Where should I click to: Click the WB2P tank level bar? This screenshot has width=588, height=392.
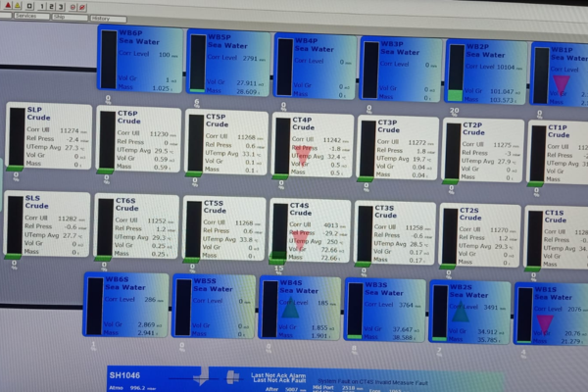pyautogui.click(x=456, y=73)
